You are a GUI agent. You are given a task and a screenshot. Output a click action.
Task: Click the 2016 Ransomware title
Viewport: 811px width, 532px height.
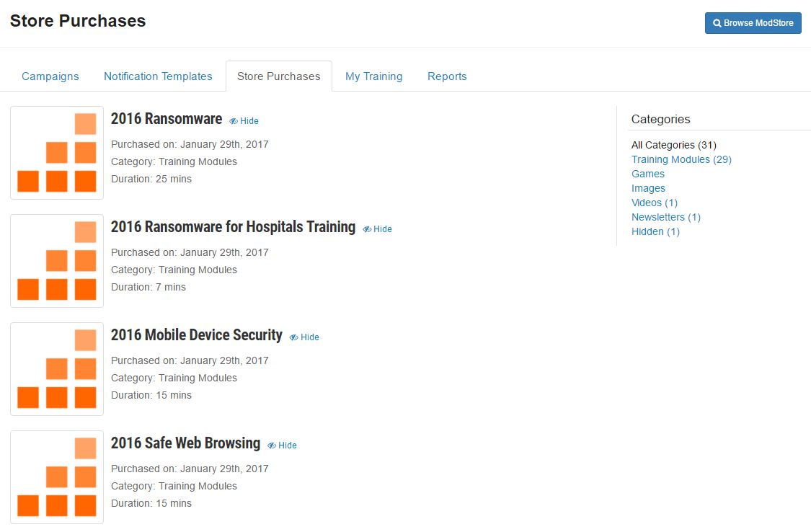pos(167,119)
